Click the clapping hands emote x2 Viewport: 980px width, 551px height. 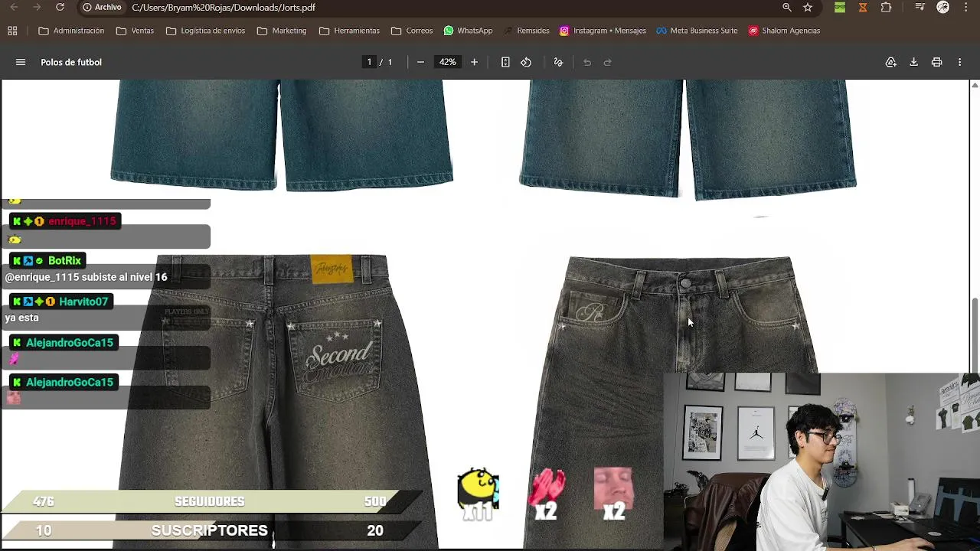(x=547, y=494)
